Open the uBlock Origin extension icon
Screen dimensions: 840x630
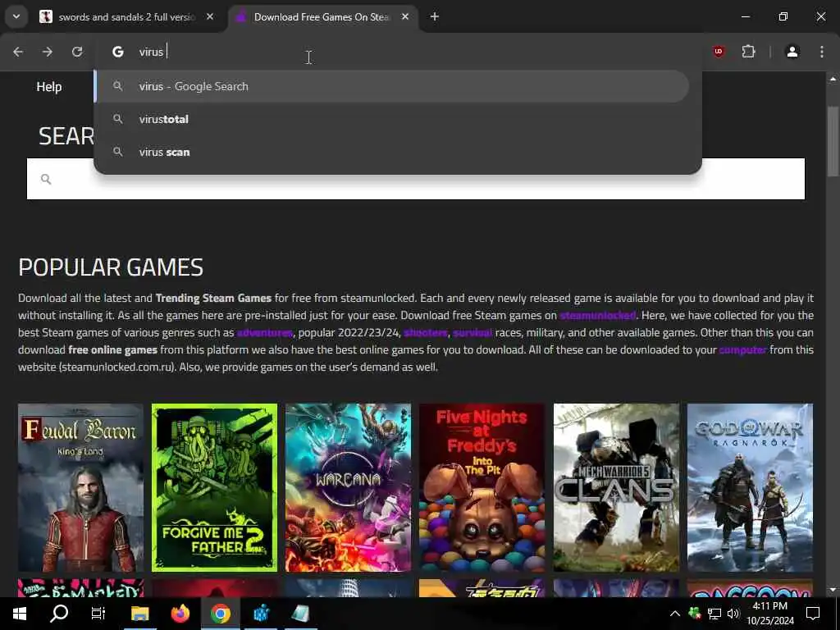719,52
